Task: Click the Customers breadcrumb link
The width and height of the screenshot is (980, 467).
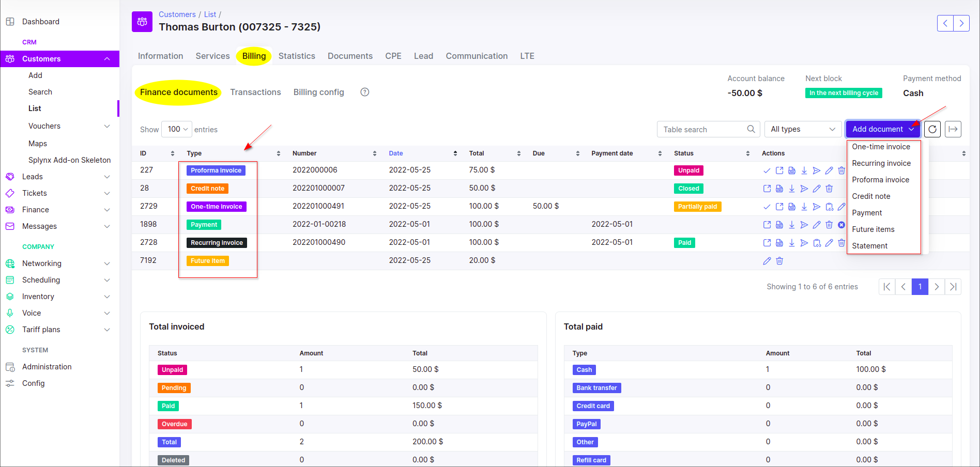Action: coord(177,14)
